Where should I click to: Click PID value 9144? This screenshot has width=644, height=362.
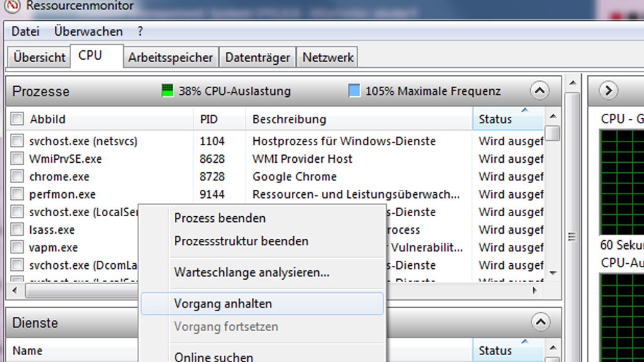coord(212,194)
